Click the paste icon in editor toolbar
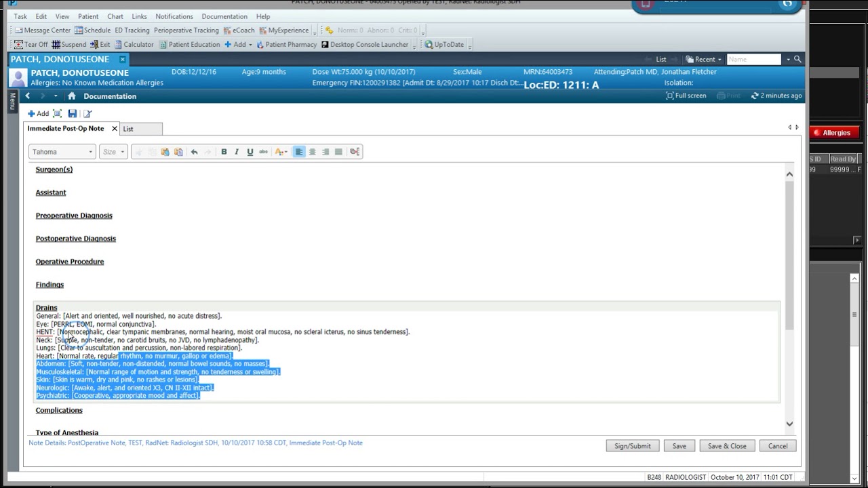 (165, 152)
